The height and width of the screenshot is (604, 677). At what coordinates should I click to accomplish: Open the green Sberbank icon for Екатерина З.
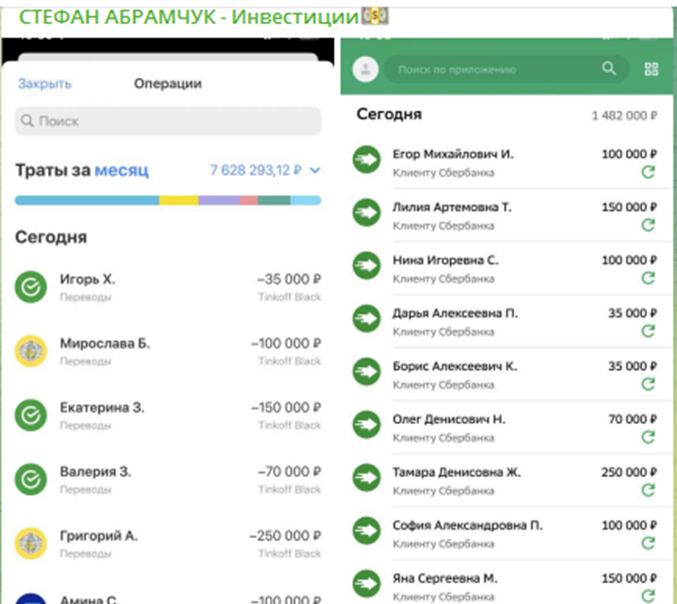(31, 415)
